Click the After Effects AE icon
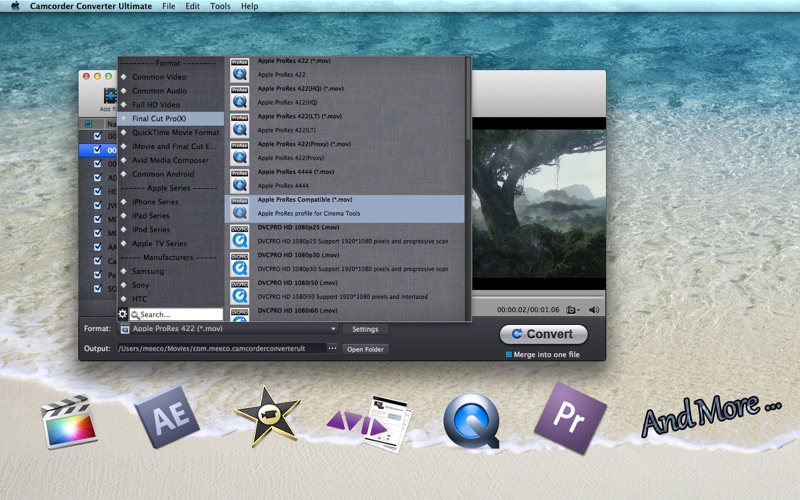 [x=168, y=417]
